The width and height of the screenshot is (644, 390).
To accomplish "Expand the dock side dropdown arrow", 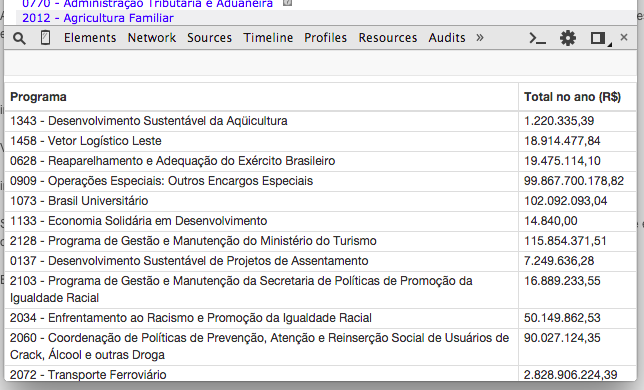I will [x=610, y=44].
